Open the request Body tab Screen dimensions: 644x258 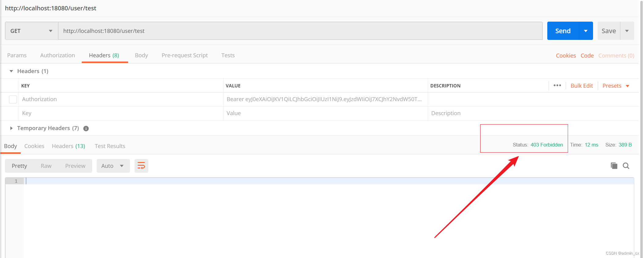click(x=141, y=55)
